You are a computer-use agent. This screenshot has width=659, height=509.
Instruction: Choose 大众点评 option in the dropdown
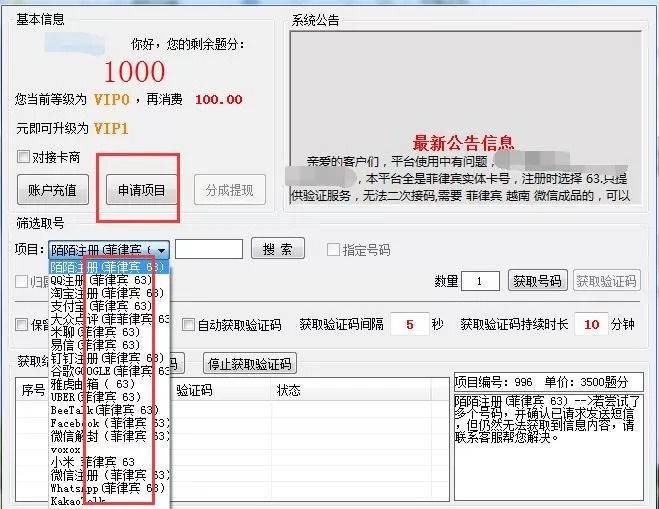pyautogui.click(x=109, y=319)
